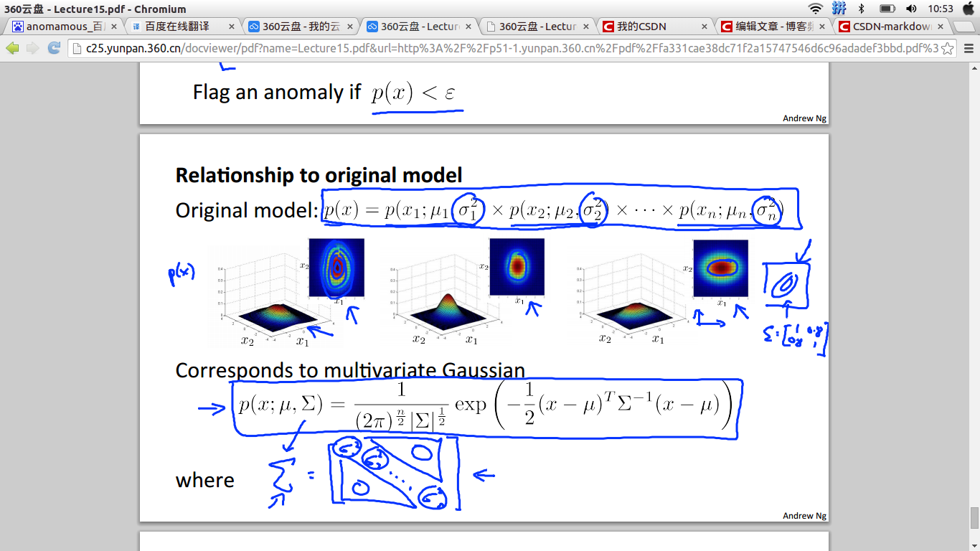The height and width of the screenshot is (551, 980).
Task: Open the battery status indicator
Action: (887, 9)
